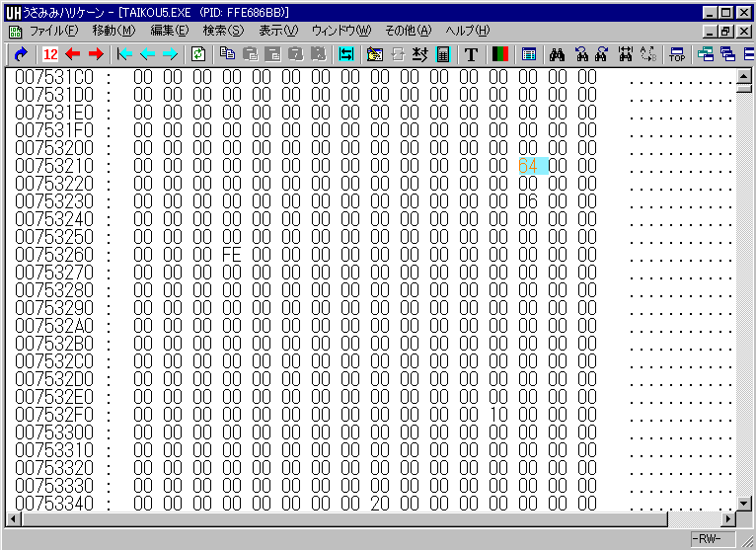Select the highlighted byte 64 at 00753210
756x550 pixels.
tap(528, 166)
